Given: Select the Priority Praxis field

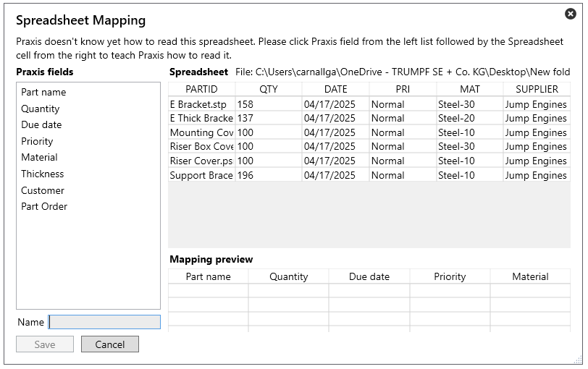Looking at the screenshot, I should [37, 141].
